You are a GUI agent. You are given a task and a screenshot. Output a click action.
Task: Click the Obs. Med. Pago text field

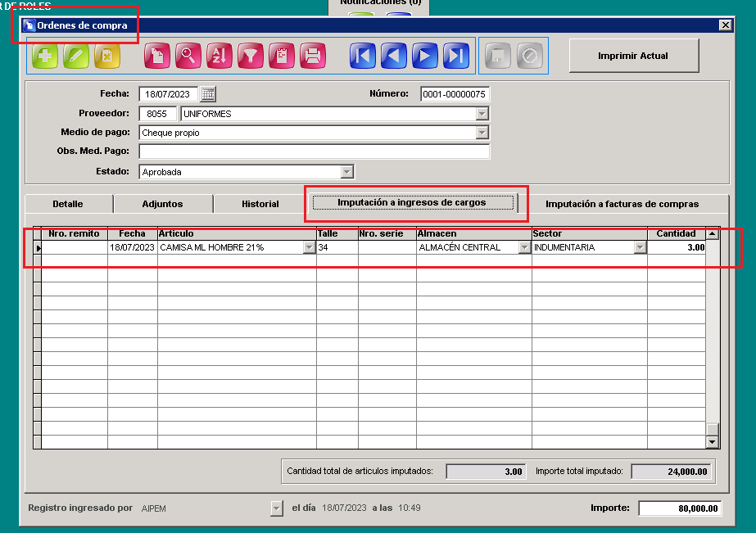(314, 151)
